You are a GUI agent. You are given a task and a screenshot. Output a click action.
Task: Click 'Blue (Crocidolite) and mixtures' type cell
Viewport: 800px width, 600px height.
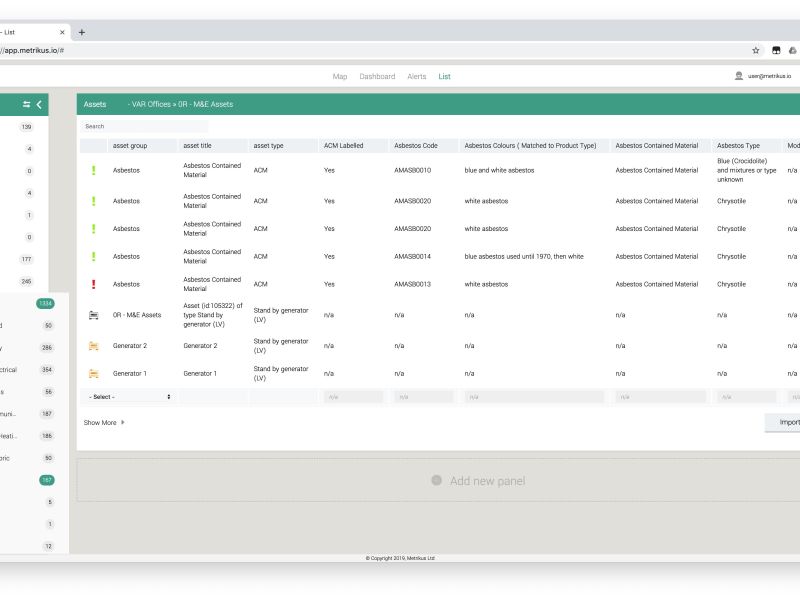tap(746, 170)
